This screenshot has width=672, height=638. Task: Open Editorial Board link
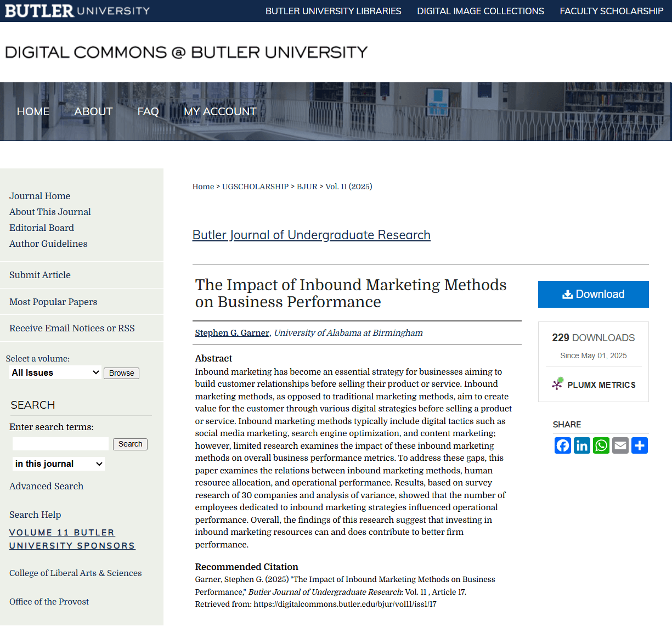42,228
